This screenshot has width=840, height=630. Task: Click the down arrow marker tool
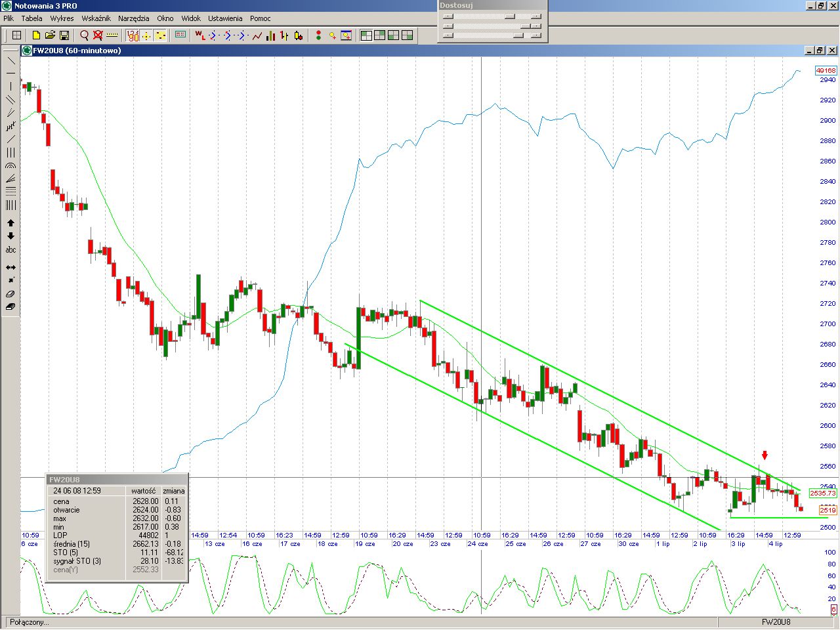pos(10,236)
